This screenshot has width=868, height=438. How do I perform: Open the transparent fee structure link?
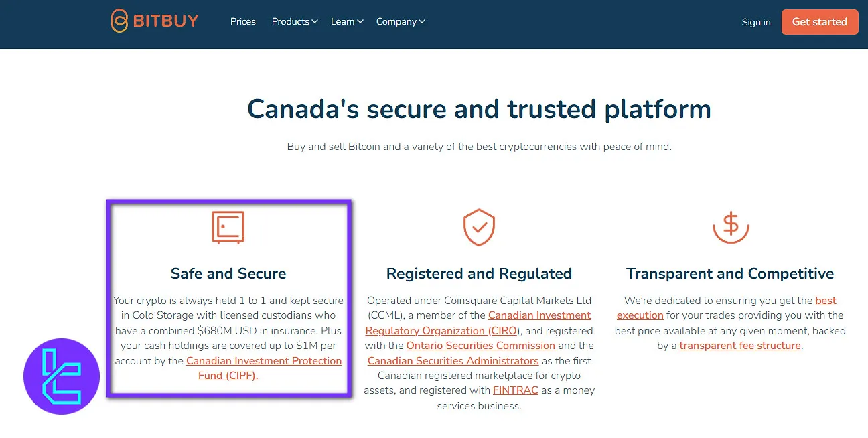740,346
